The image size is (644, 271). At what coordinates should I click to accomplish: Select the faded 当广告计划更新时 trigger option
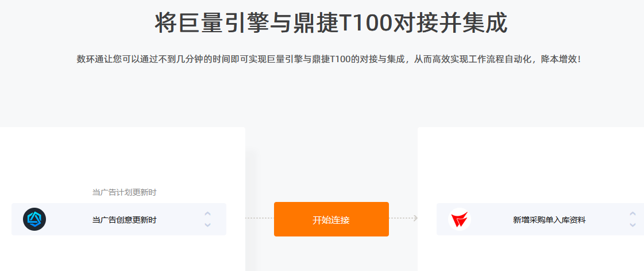pyautogui.click(x=124, y=192)
